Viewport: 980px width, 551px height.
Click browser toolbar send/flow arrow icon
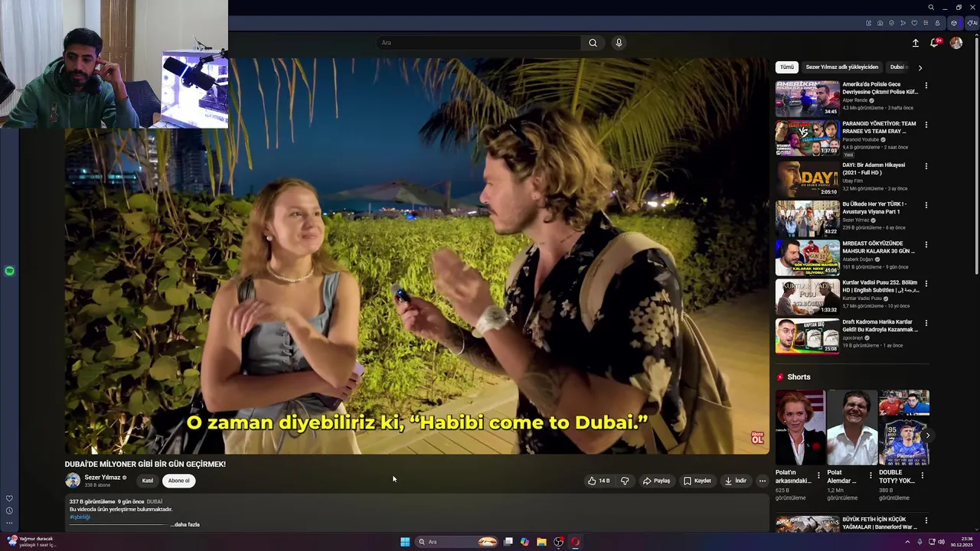903,23
